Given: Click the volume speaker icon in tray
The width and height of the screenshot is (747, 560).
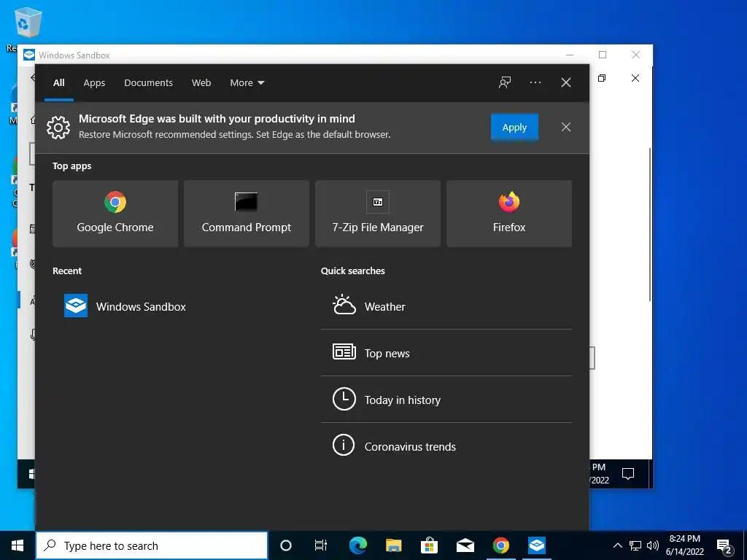Looking at the screenshot, I should [653, 545].
